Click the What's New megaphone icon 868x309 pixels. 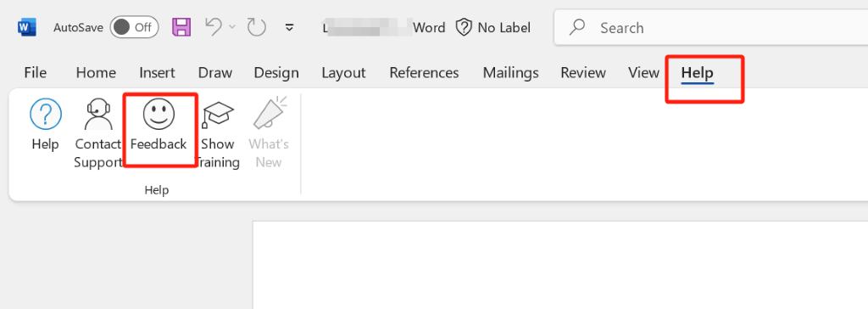point(269,114)
